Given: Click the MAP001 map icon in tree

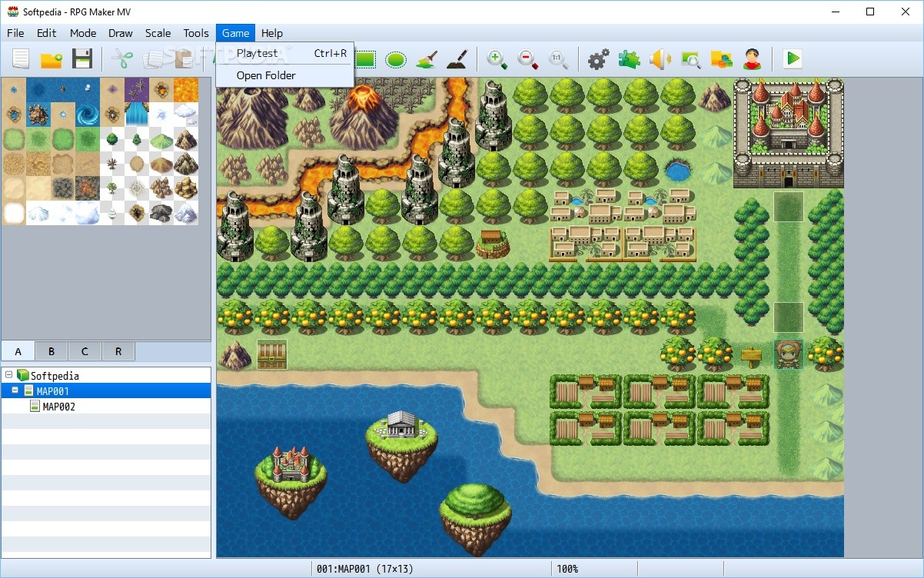Looking at the screenshot, I should point(28,391).
